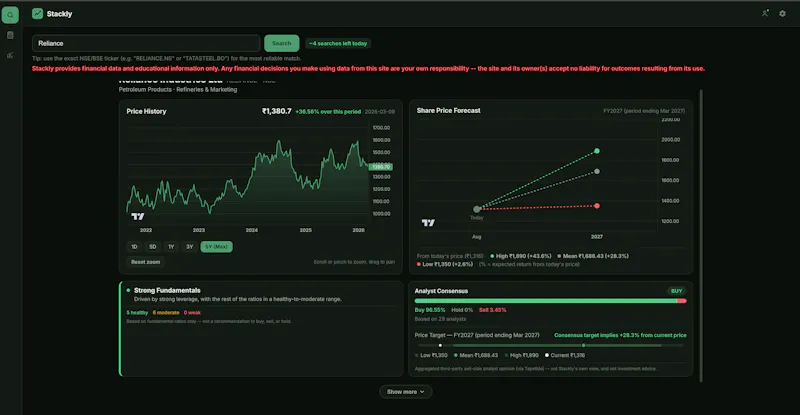Viewport: 800px width, 415px height.
Task: Click the Today starting point on the forecast chart
Action: pos(477,209)
